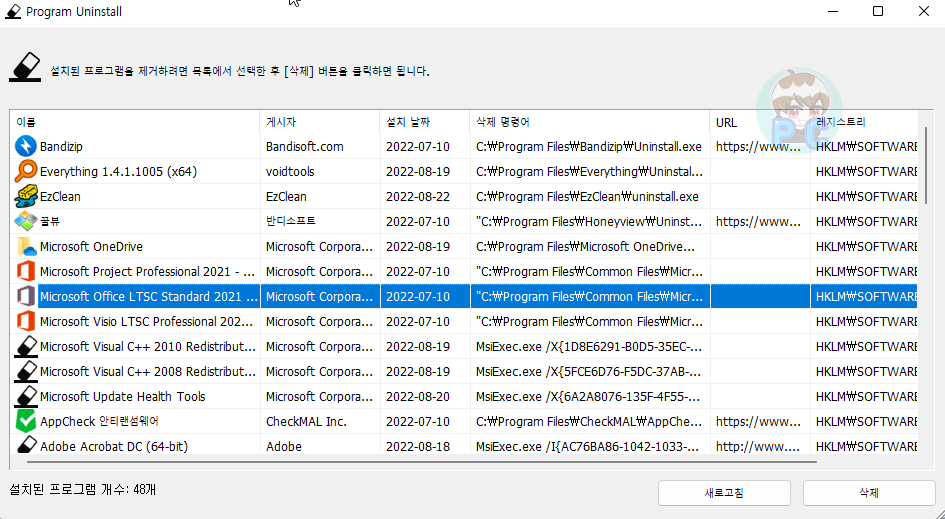Click the AppCheck green checkmark icon
This screenshot has height=519, width=945.
[x=26, y=421]
